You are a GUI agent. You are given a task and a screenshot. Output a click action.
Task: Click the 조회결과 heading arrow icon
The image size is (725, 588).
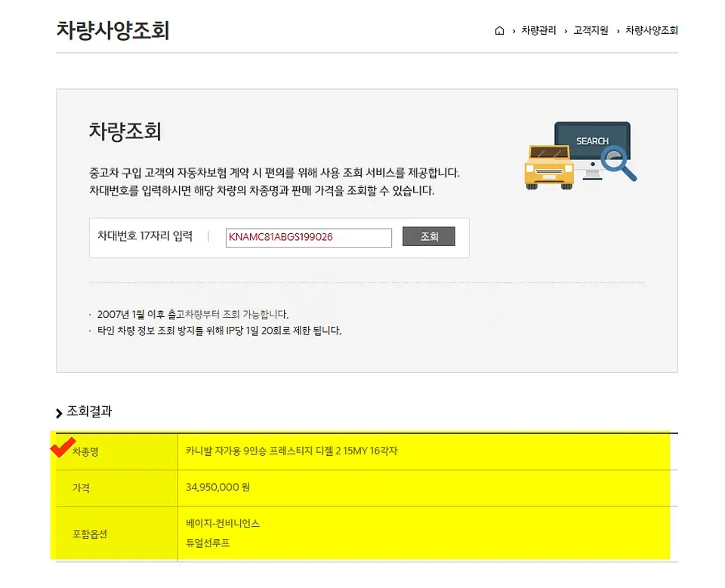coord(59,413)
